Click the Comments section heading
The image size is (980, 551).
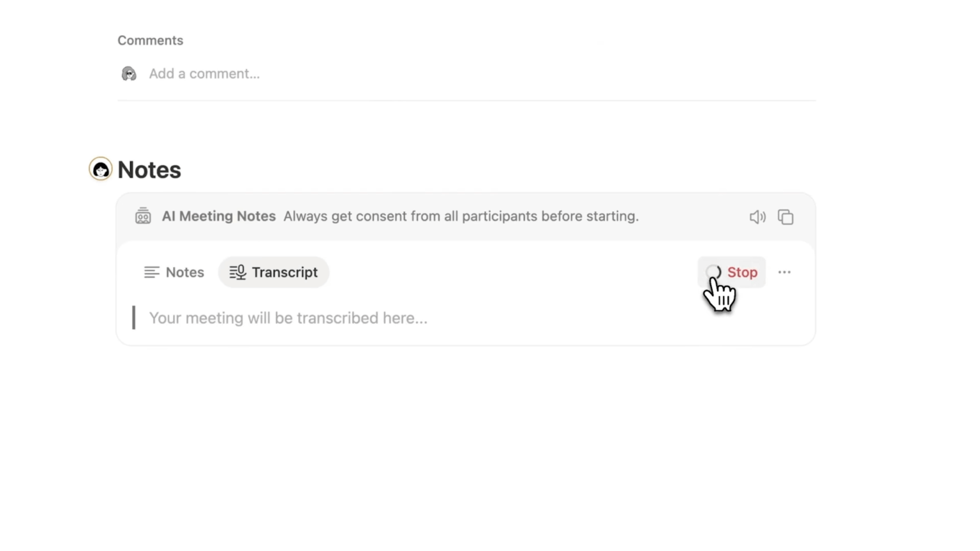[x=150, y=40]
